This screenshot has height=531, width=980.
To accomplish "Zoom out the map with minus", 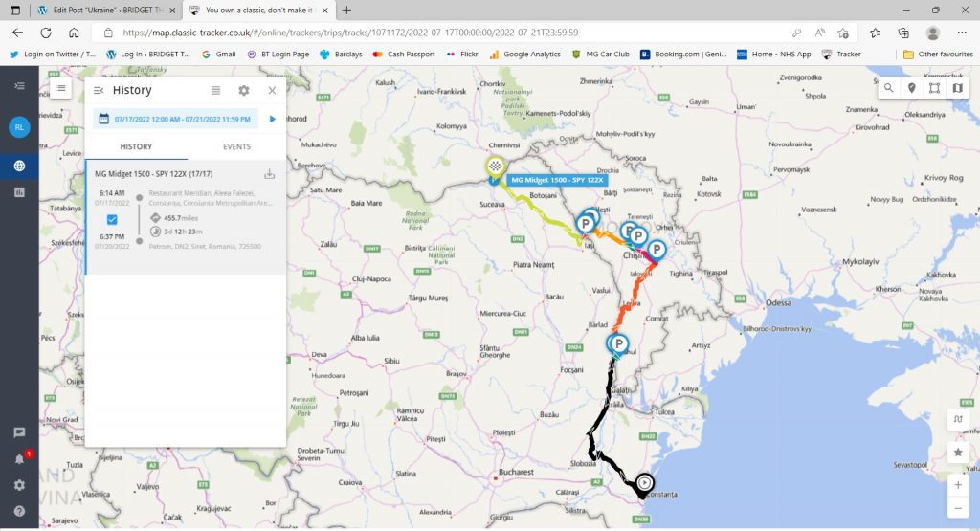I will [957, 508].
